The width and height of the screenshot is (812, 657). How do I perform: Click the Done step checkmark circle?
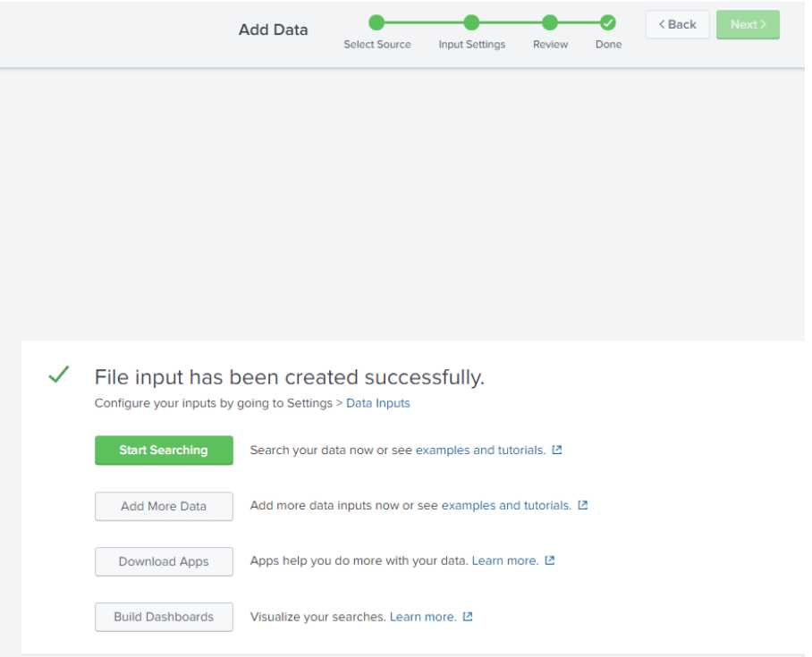pos(608,22)
